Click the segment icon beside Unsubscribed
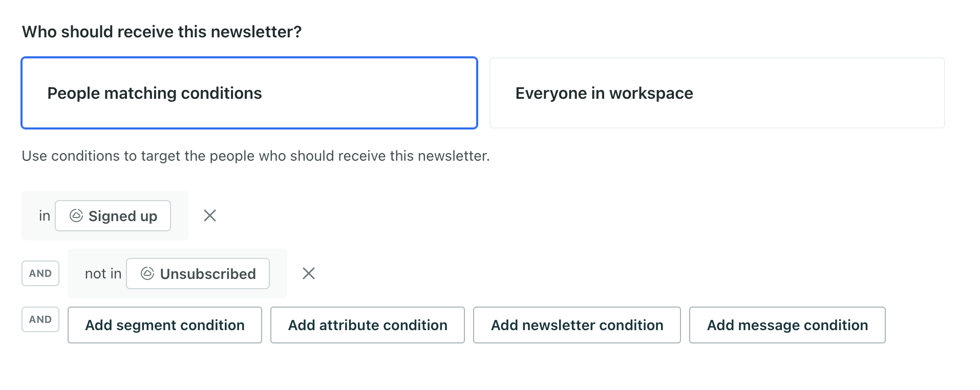This screenshot has height=390, width=980. point(147,273)
